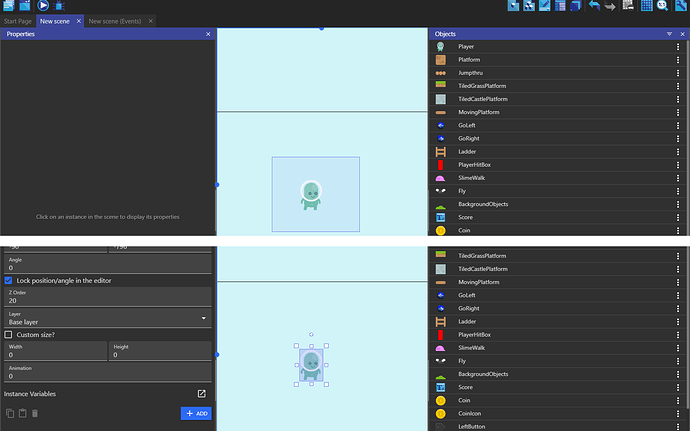This screenshot has width=690, height=431.
Task: Toggle the grid toolbar icon
Action: click(646, 5)
